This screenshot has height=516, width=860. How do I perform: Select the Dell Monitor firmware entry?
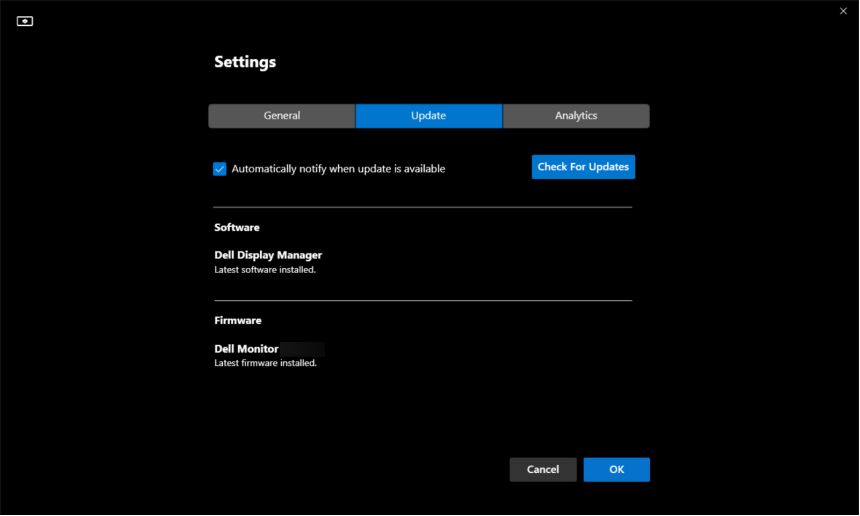pos(246,349)
